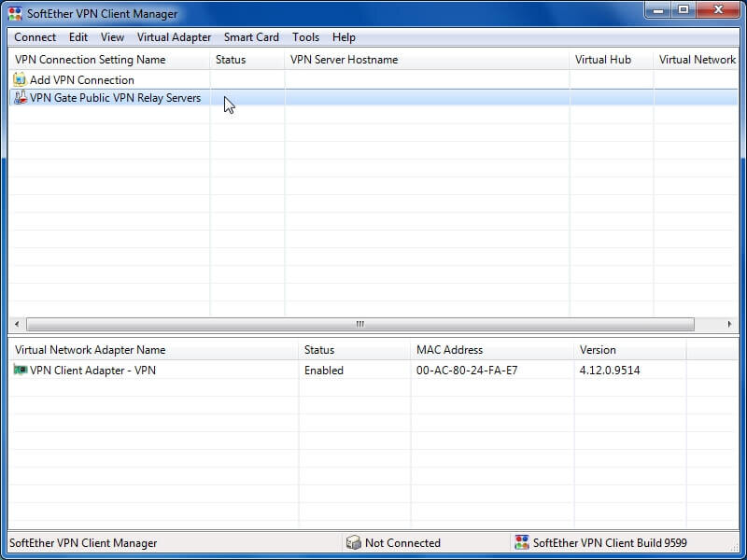
Task: Sort adapters by Version column header
Action: coord(630,349)
